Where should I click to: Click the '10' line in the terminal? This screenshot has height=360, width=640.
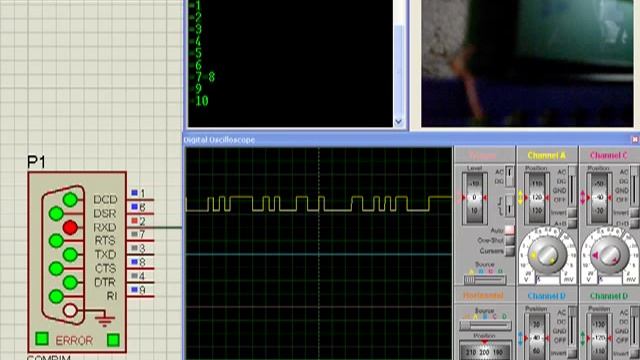[202, 100]
